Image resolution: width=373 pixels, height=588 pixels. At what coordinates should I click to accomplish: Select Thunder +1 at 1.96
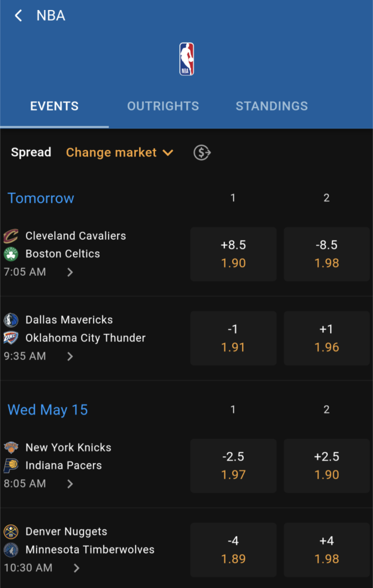327,338
